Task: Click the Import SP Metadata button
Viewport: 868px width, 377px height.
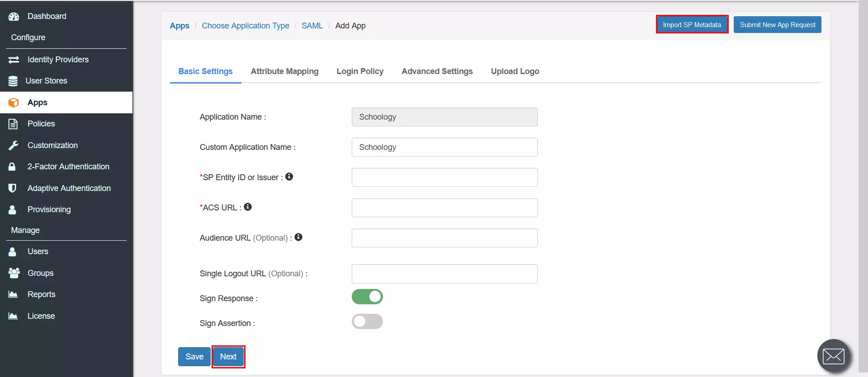Action: point(692,25)
